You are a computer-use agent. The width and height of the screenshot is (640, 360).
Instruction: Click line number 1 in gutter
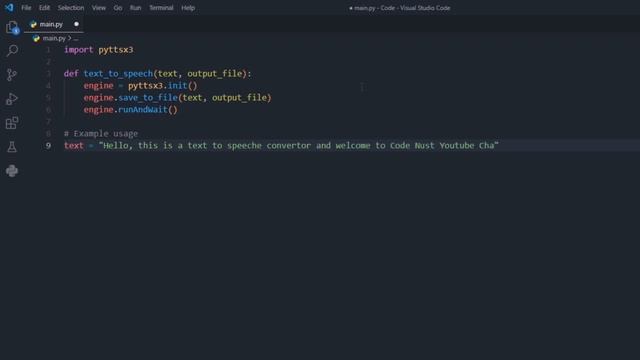pyautogui.click(x=48, y=50)
